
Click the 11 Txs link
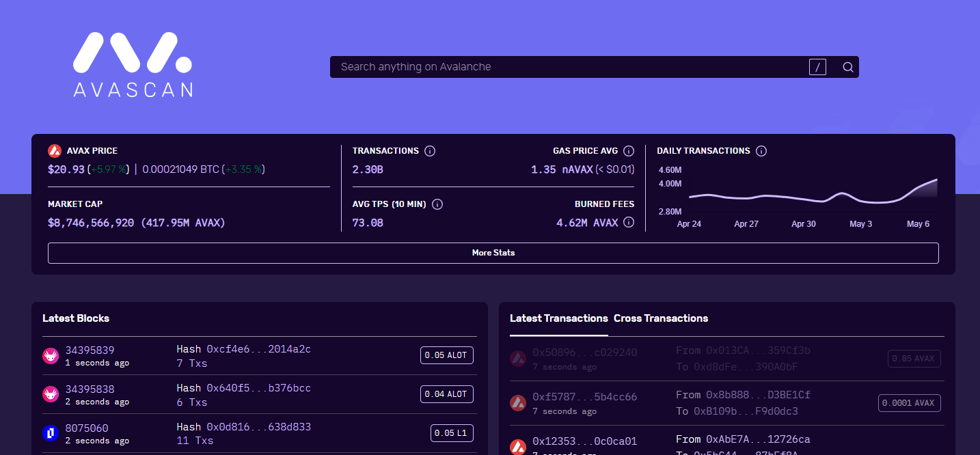point(195,441)
